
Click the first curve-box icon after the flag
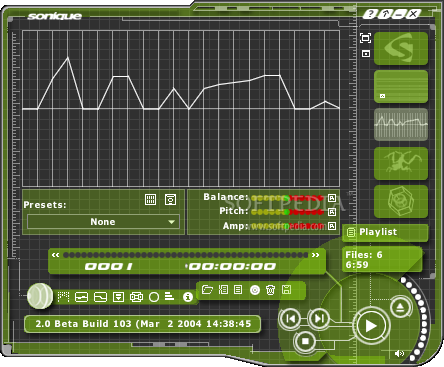(x=82, y=297)
